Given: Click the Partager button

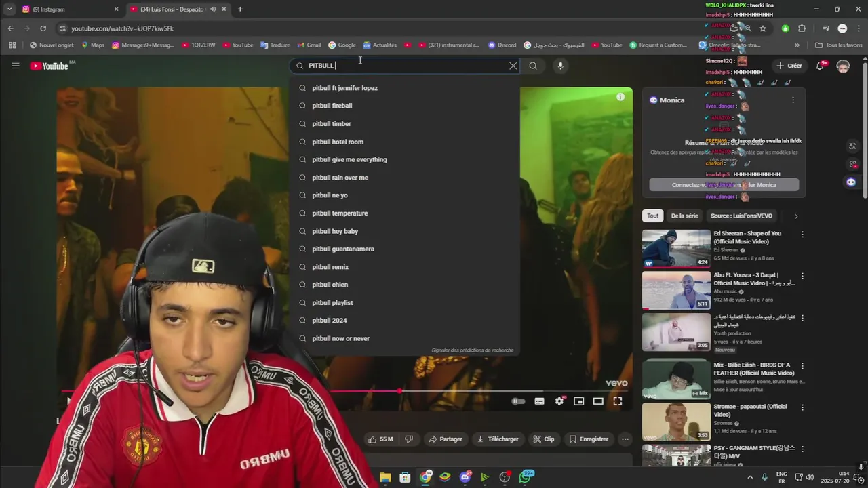Looking at the screenshot, I should pyautogui.click(x=446, y=439).
